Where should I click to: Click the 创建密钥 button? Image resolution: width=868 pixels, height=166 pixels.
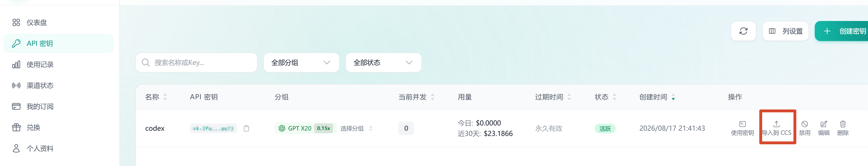click(841, 31)
